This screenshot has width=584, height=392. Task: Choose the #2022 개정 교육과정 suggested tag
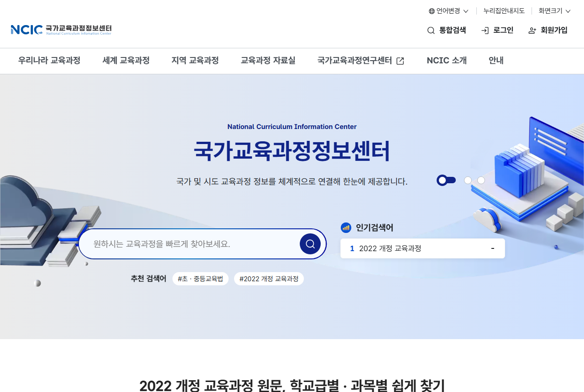pyautogui.click(x=269, y=279)
